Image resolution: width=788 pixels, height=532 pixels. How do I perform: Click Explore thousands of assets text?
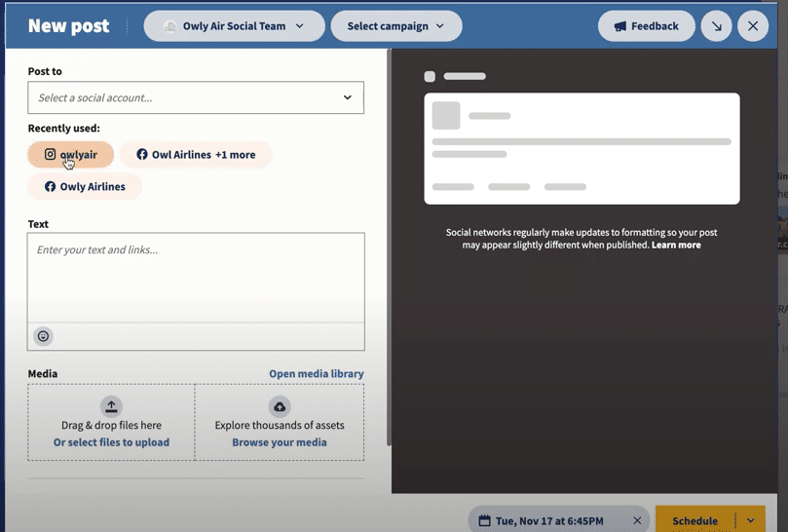280,426
